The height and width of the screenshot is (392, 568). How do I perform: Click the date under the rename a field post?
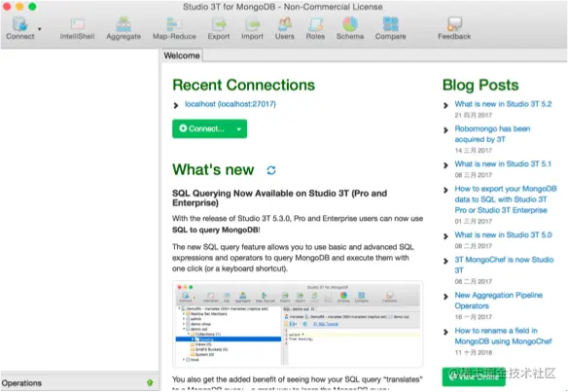point(474,352)
